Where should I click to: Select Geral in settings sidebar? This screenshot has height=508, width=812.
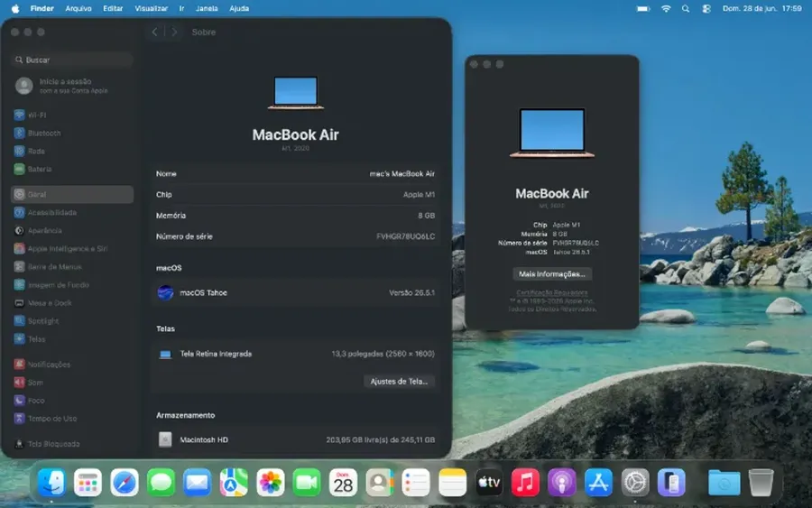coord(72,194)
